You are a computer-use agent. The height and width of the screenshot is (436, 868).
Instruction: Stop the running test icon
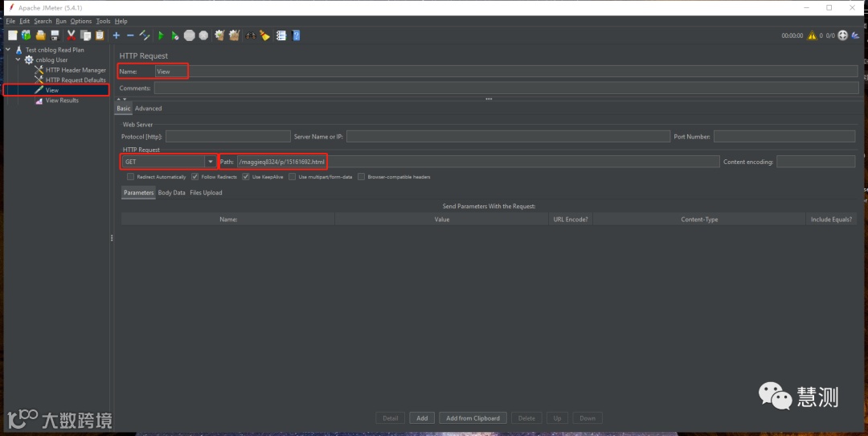pyautogui.click(x=190, y=35)
